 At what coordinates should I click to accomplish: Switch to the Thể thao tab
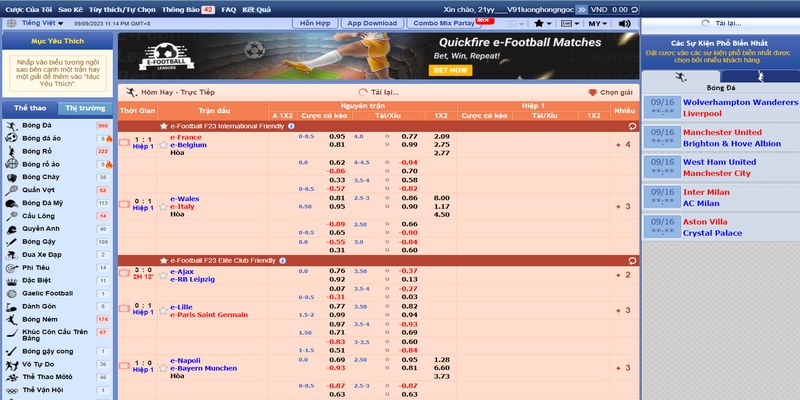pos(30,109)
